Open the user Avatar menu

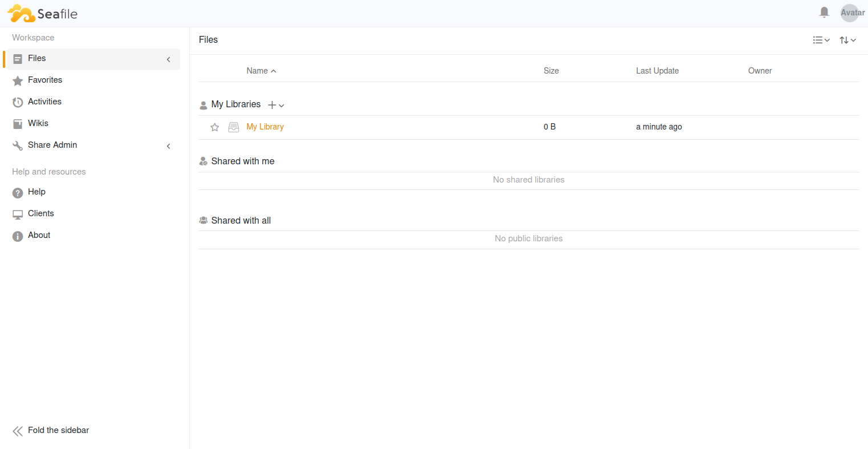(850, 13)
